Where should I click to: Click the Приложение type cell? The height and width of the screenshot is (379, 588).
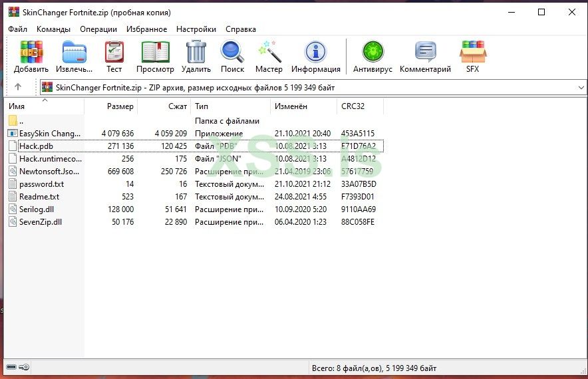[x=219, y=134]
